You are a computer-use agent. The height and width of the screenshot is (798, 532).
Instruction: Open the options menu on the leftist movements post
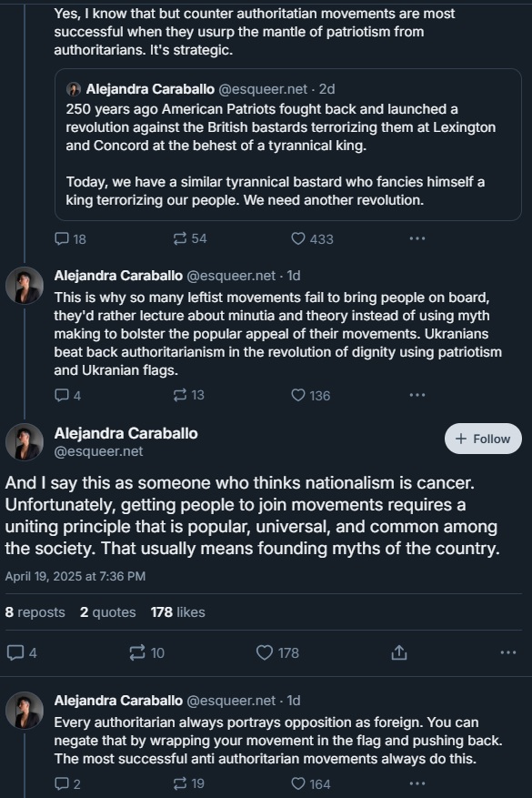click(417, 395)
